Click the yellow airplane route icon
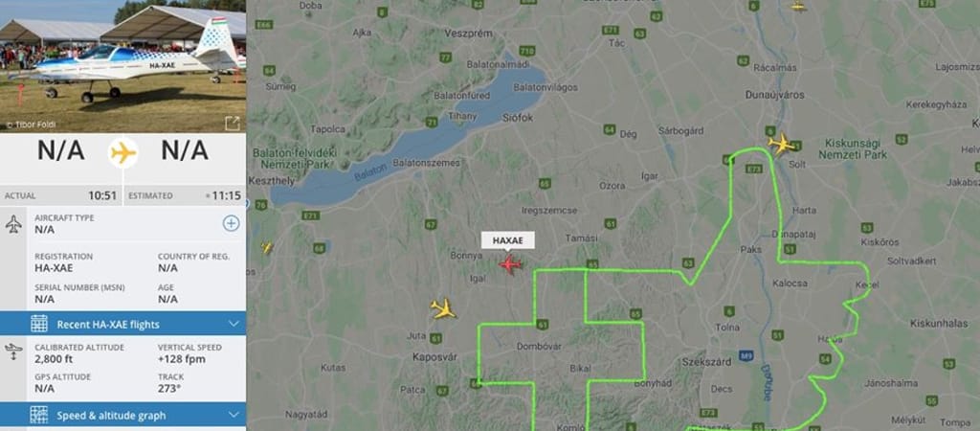 coord(123,152)
